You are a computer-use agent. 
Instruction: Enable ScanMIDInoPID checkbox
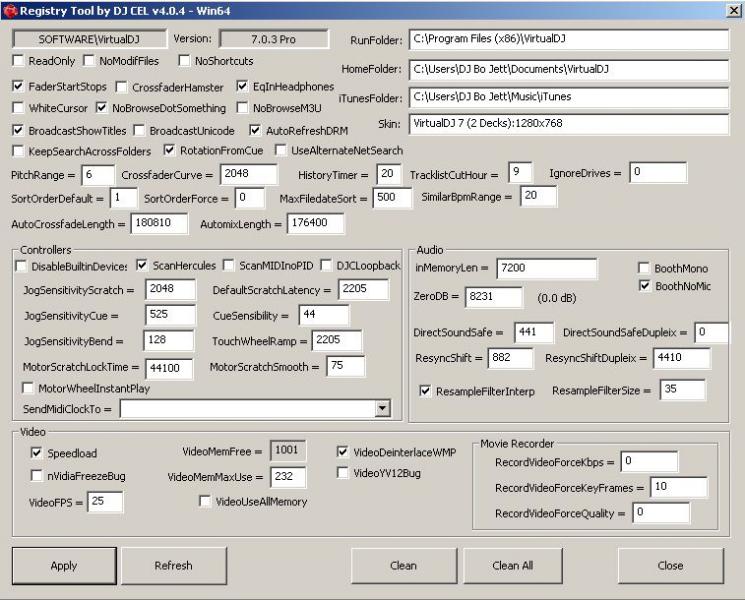point(229,265)
